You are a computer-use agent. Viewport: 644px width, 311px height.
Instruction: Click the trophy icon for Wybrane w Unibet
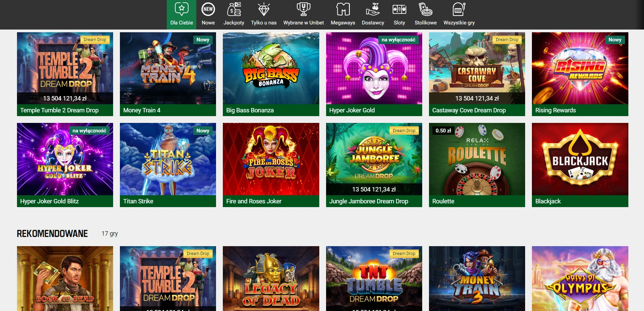click(303, 9)
